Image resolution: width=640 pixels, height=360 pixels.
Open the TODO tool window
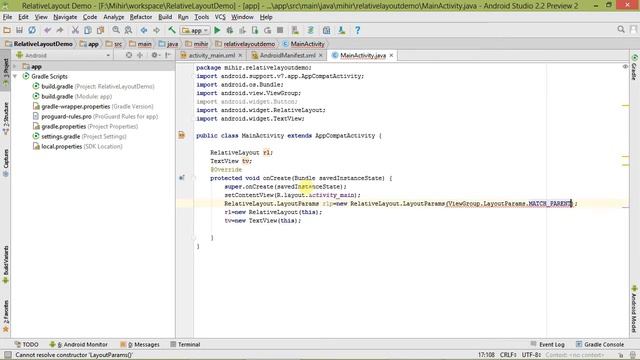(27, 344)
